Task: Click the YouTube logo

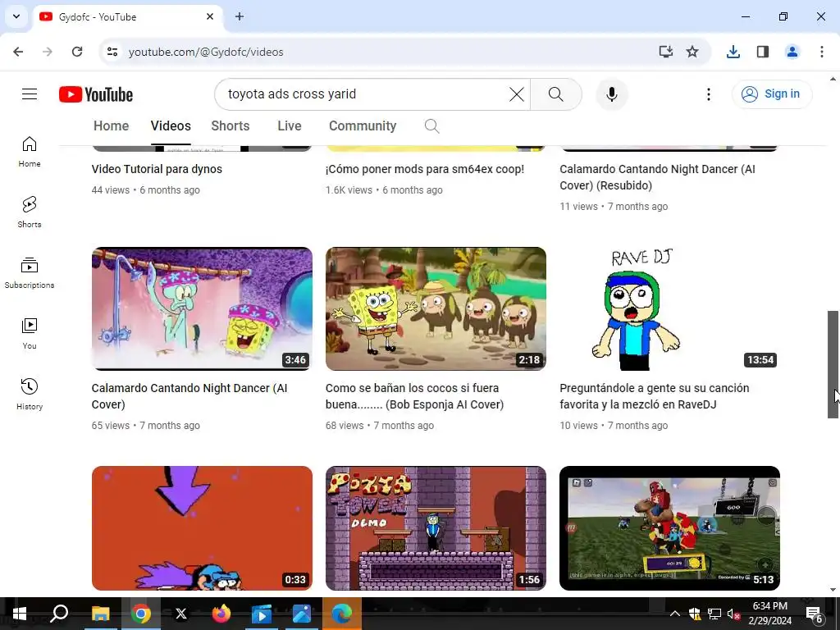Action: click(x=96, y=94)
